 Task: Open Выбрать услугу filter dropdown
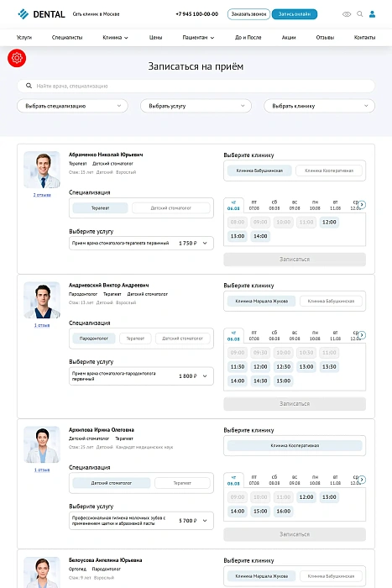point(196,106)
